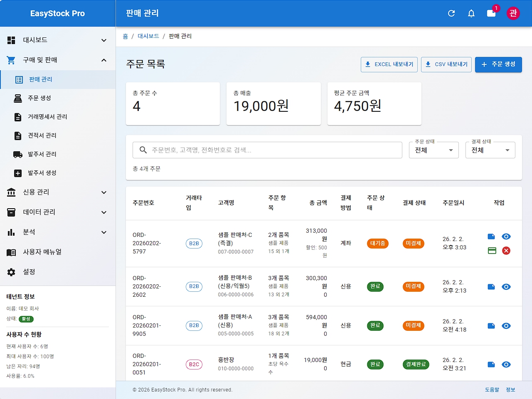Screen dimensions: 532x399
Task: View details of order ORD-20260202-5797 via eye icon
Action: point(506,236)
